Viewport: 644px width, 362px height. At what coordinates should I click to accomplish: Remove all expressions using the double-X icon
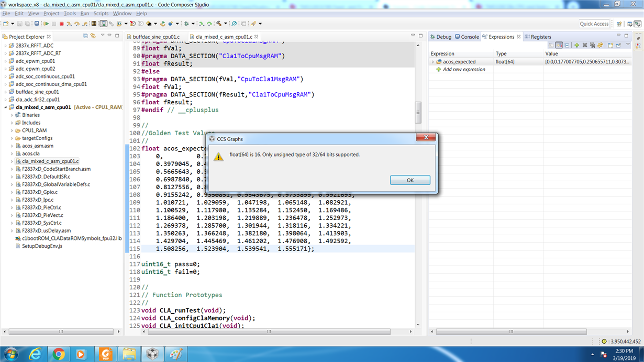tap(593, 45)
